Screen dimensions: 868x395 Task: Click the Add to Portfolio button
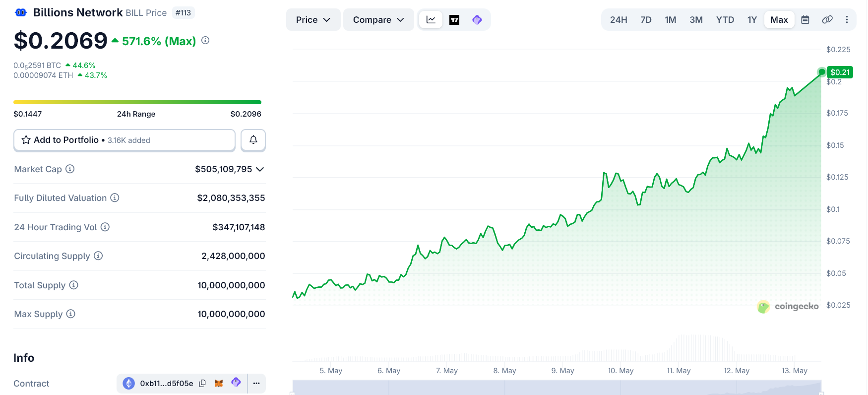[x=124, y=140]
